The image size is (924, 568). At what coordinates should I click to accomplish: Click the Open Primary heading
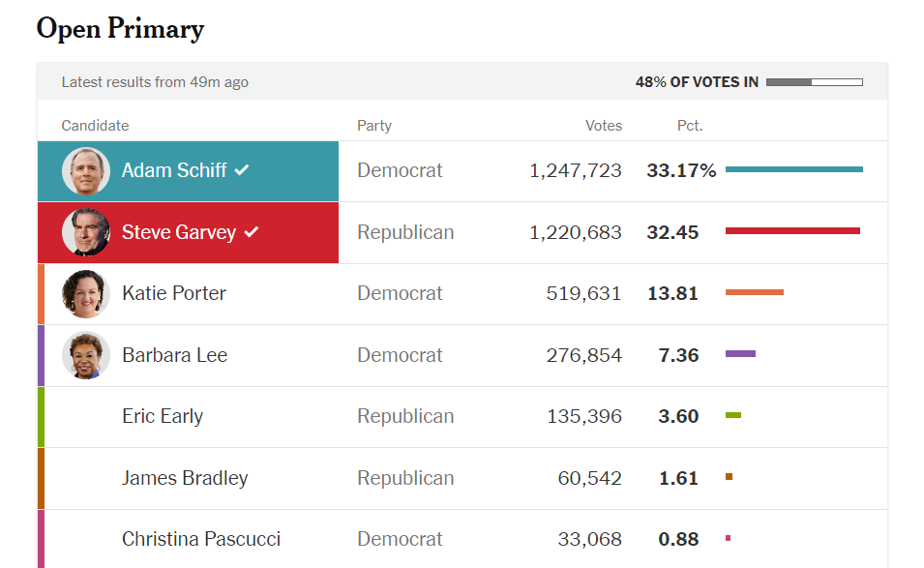tap(120, 29)
